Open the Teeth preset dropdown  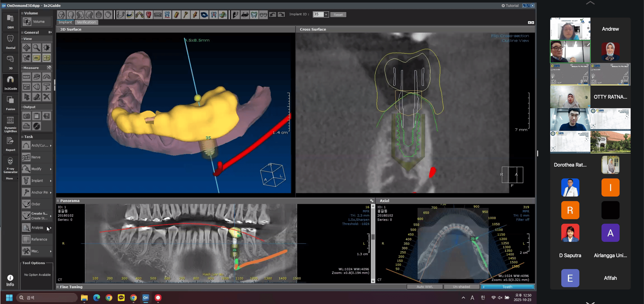coord(507,287)
